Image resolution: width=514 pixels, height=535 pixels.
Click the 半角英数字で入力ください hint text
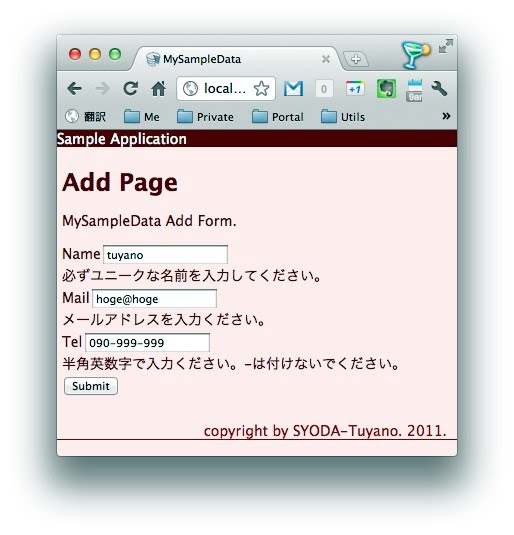tap(231, 364)
